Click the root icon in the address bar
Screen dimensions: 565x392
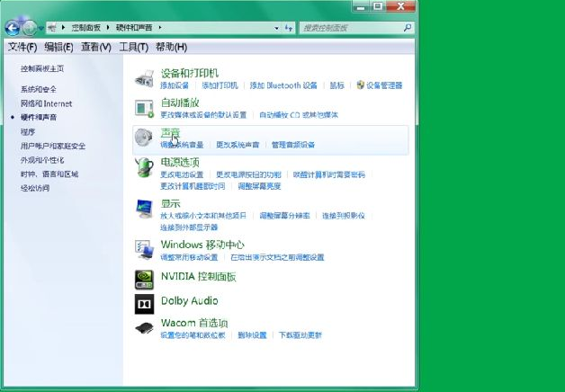[x=52, y=28]
